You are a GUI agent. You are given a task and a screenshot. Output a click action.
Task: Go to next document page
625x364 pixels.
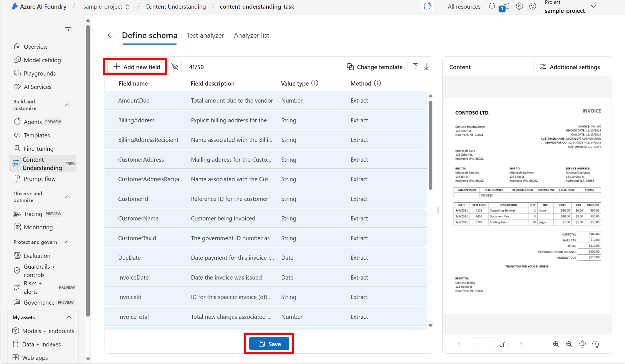click(521, 344)
